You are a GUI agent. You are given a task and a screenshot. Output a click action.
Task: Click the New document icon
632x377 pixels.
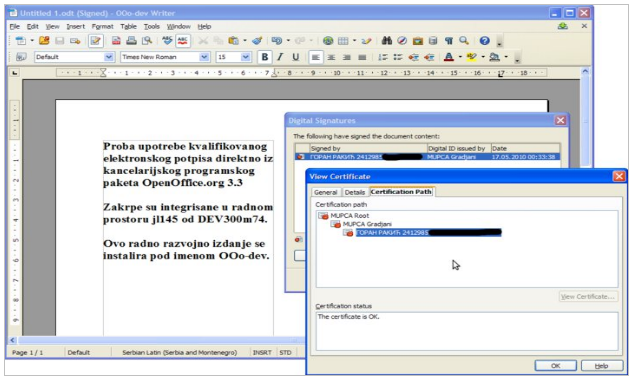coord(20,41)
